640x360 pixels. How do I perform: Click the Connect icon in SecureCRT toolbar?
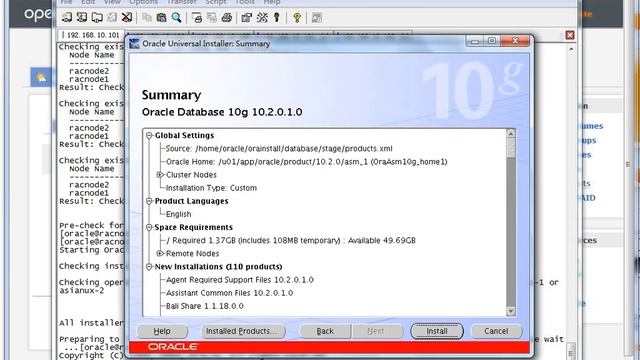click(67, 17)
